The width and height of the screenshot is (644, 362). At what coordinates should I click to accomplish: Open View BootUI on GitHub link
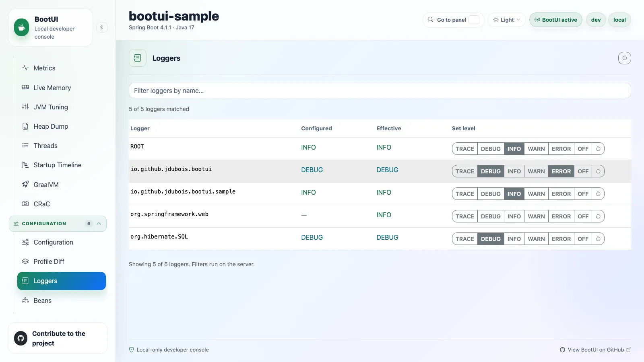pos(595,350)
